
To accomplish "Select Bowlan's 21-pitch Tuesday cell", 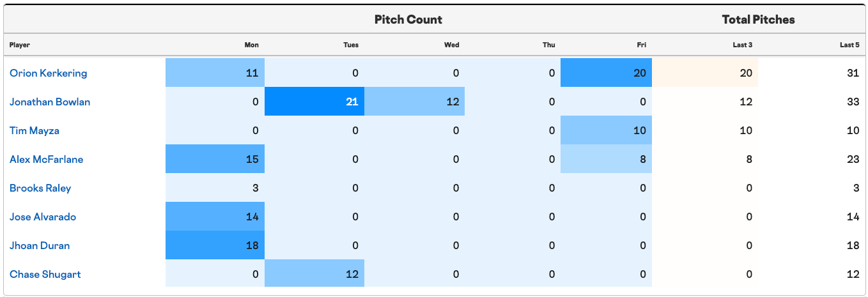I will point(314,102).
